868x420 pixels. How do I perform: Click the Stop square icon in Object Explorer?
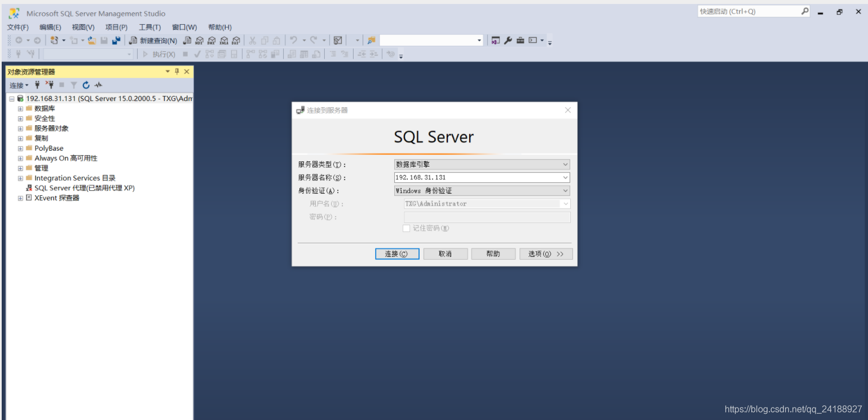click(x=61, y=85)
